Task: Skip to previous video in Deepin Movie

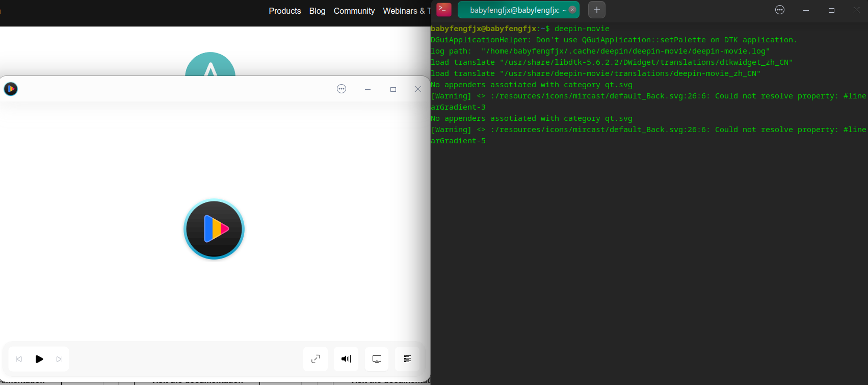Action: click(x=19, y=359)
